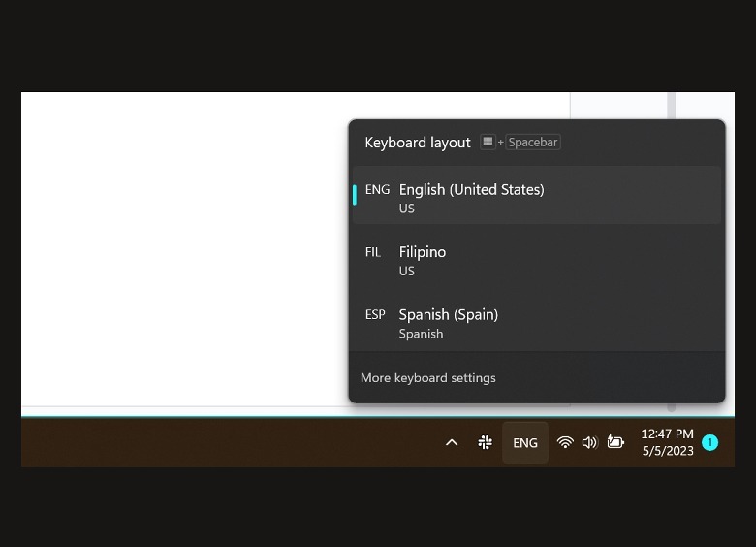Show hidden tray icons with the chevron

(x=452, y=443)
